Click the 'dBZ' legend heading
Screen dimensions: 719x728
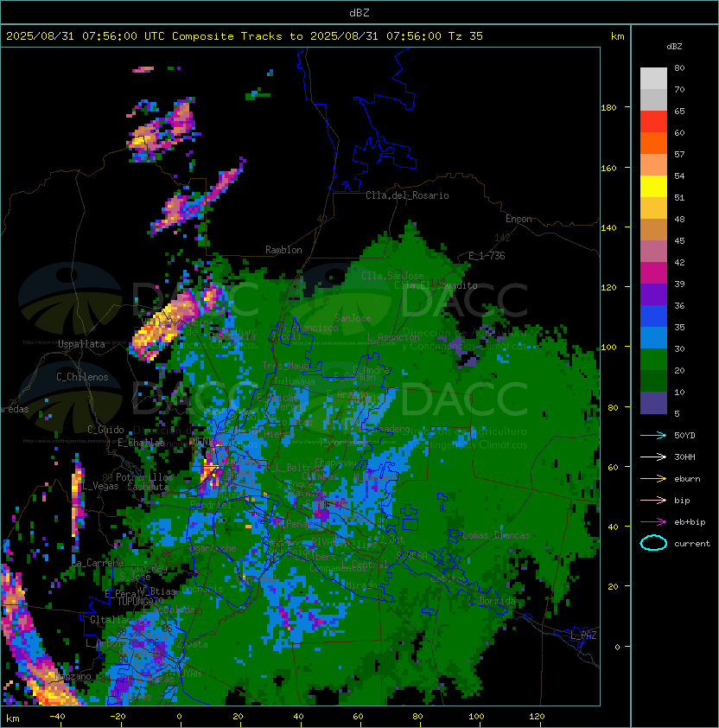[x=674, y=47]
